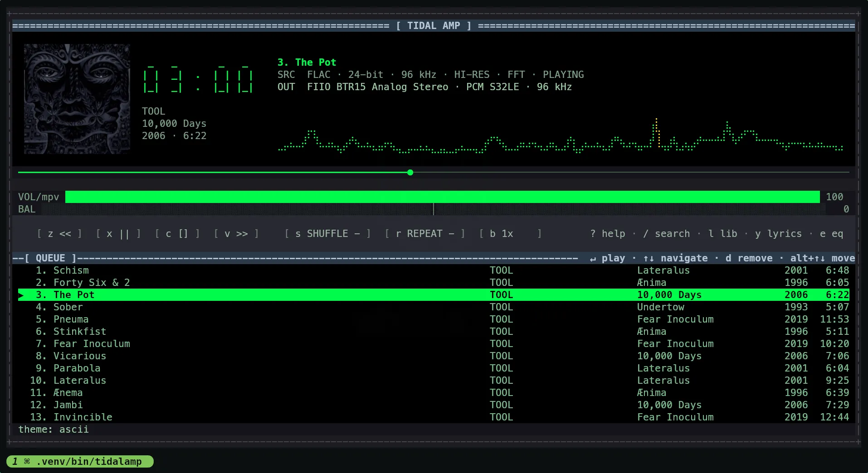Image resolution: width=868 pixels, height=473 pixels.
Task: Click the .venv/bin/tidalamp terminal tab
Action: click(80, 462)
